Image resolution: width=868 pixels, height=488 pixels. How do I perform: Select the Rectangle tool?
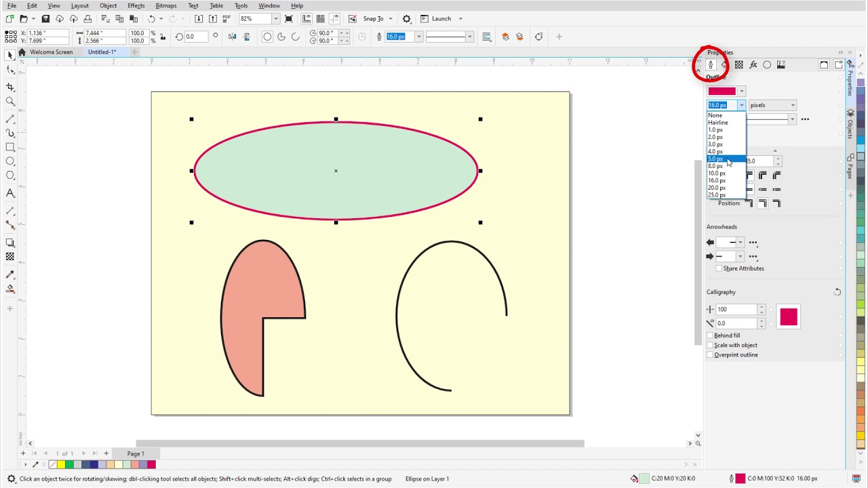pos(10,147)
